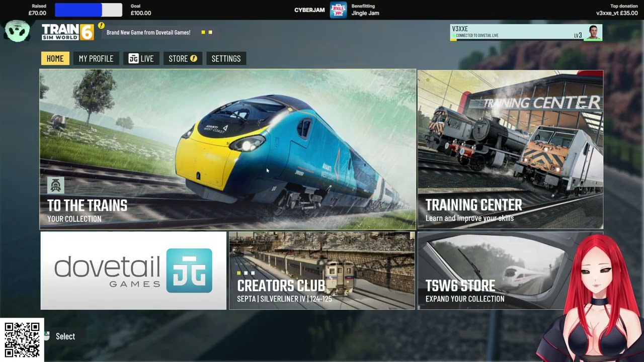Click the QR code in corner
Viewport: 644px width, 362px height.
pos(22,340)
